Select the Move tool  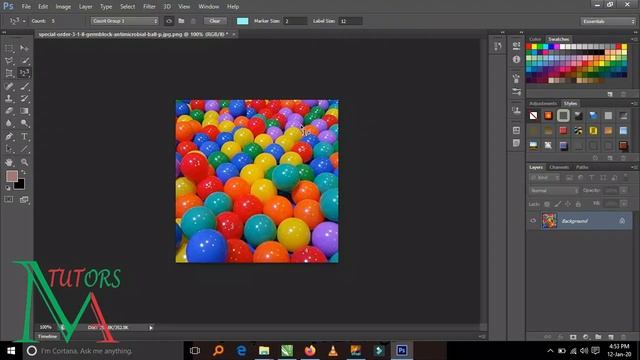click(24, 49)
